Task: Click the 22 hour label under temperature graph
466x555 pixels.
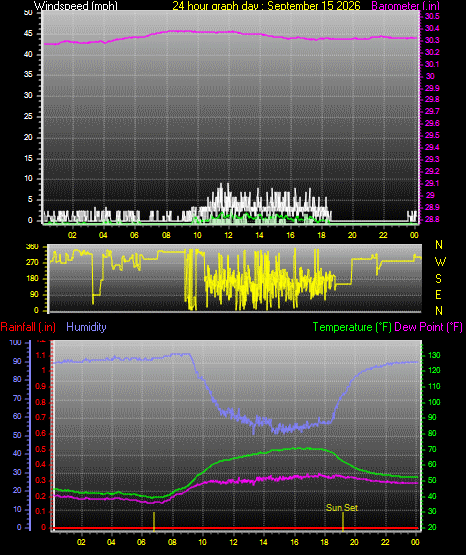Action: 385,542
